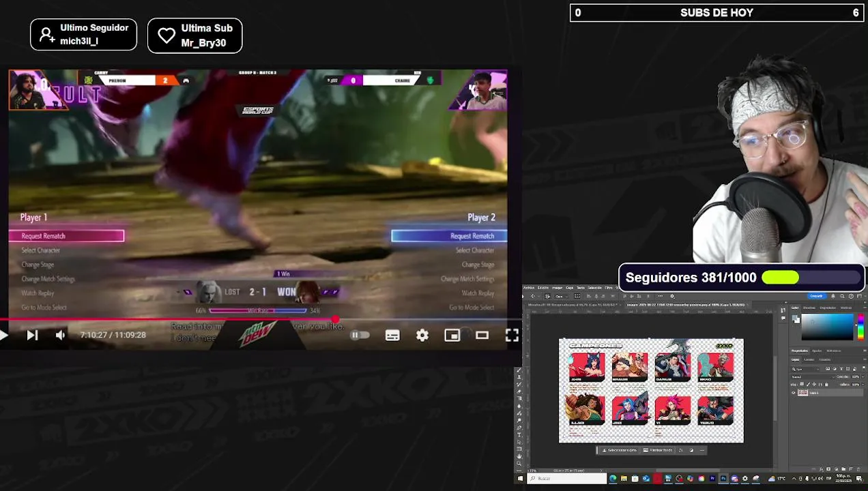Viewport: 868px width, 491px height.
Task: Toggle subtitles in the YouTube player
Action: click(x=392, y=335)
